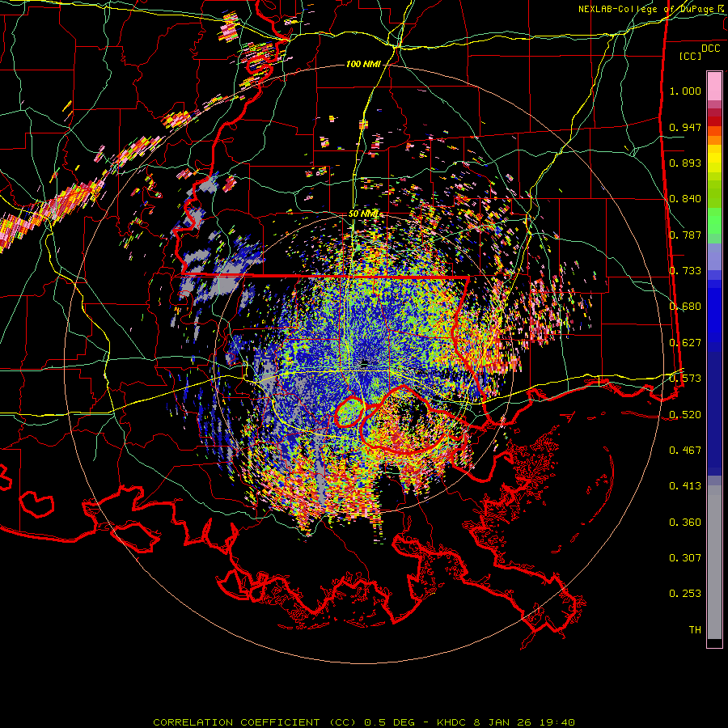The height and width of the screenshot is (728, 728).
Task: Select the 0.520 legend value
Action: (685, 414)
